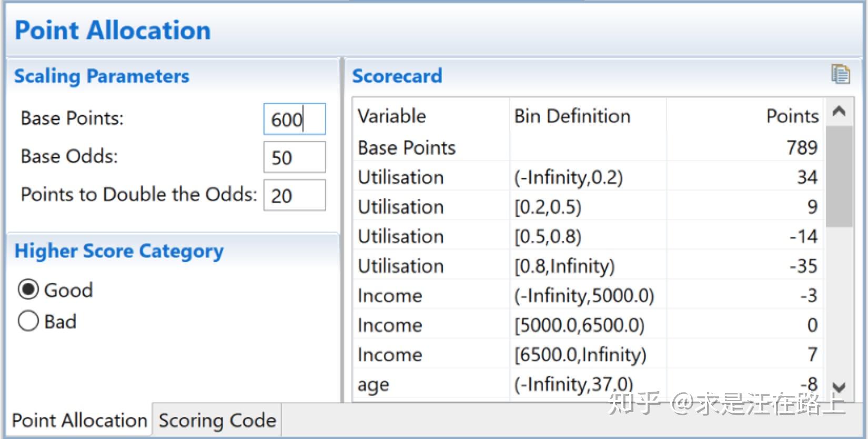Image resolution: width=868 pixels, height=439 pixels.
Task: Select the Income cell for (-Infinity,5000.0) row
Action: click(x=390, y=295)
